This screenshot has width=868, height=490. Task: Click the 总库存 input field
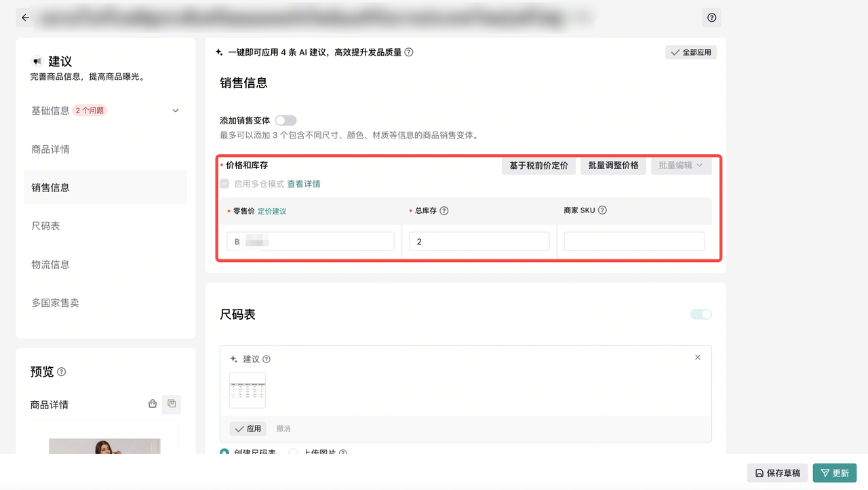(x=479, y=242)
